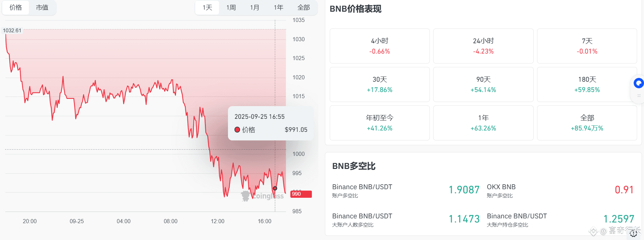The height and width of the screenshot is (240, 644).
Task: Select the 1月 time range
Action: tap(255, 8)
